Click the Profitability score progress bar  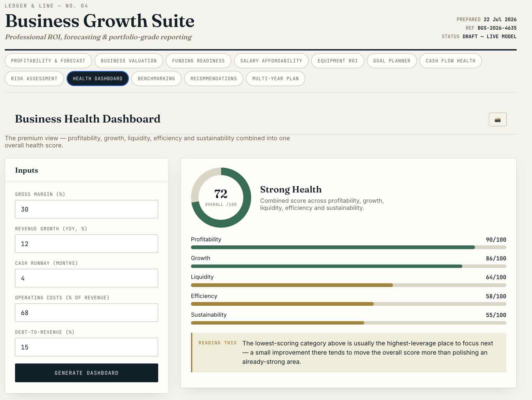pos(349,247)
